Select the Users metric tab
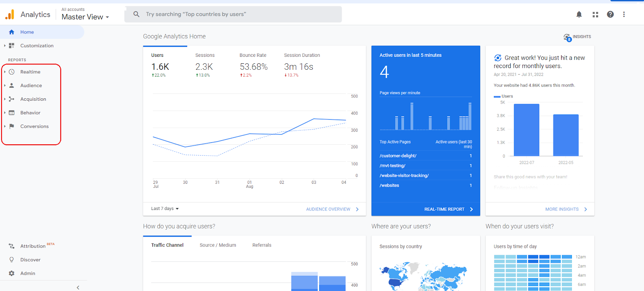This screenshot has height=291, width=644. click(165, 64)
